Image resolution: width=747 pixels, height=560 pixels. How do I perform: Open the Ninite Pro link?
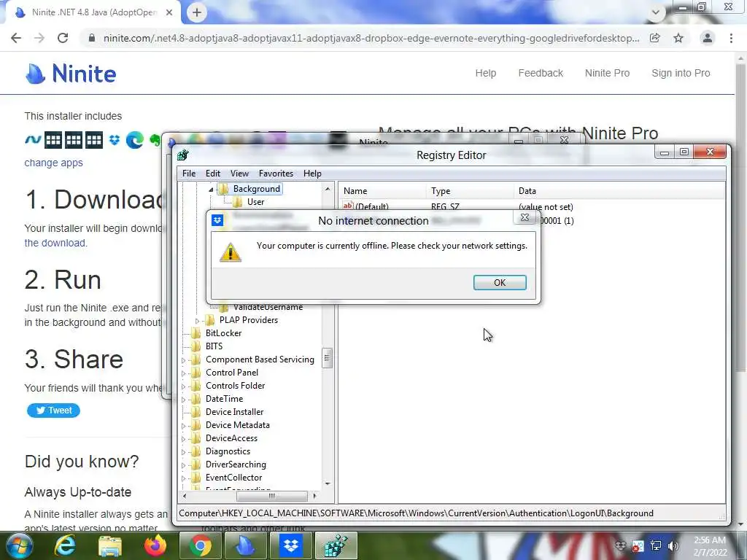click(607, 73)
